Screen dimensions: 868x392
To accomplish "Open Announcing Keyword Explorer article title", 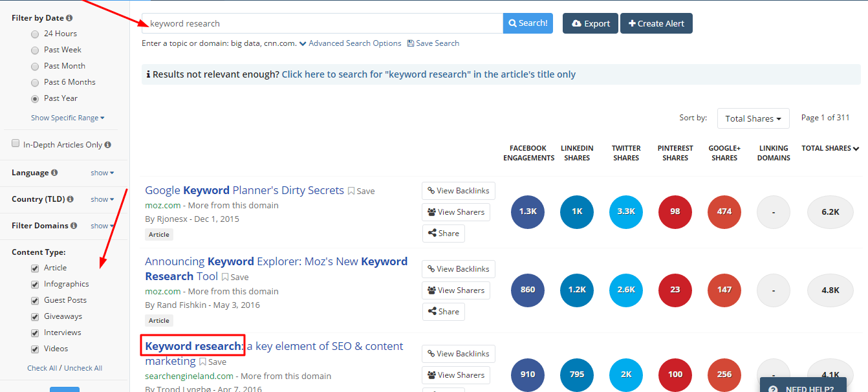I will [x=276, y=268].
